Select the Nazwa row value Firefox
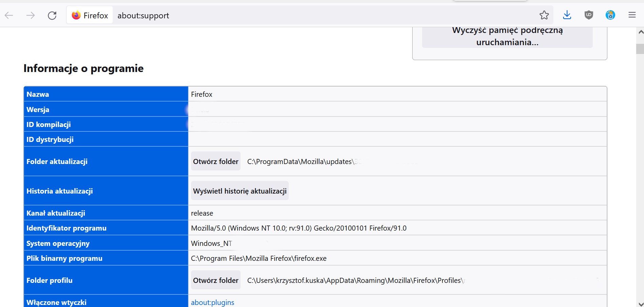The height and width of the screenshot is (307, 644). click(202, 94)
